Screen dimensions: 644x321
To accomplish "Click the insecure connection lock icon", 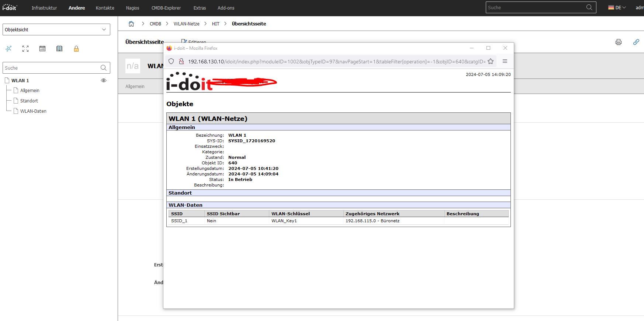I will (181, 61).
